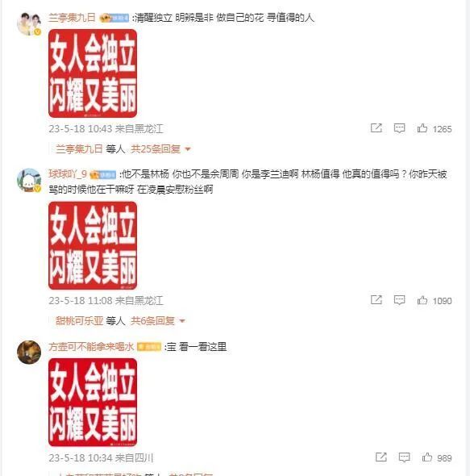Reply to the 兰亭集九日 comment
This screenshot has height=476, width=470.
click(399, 128)
